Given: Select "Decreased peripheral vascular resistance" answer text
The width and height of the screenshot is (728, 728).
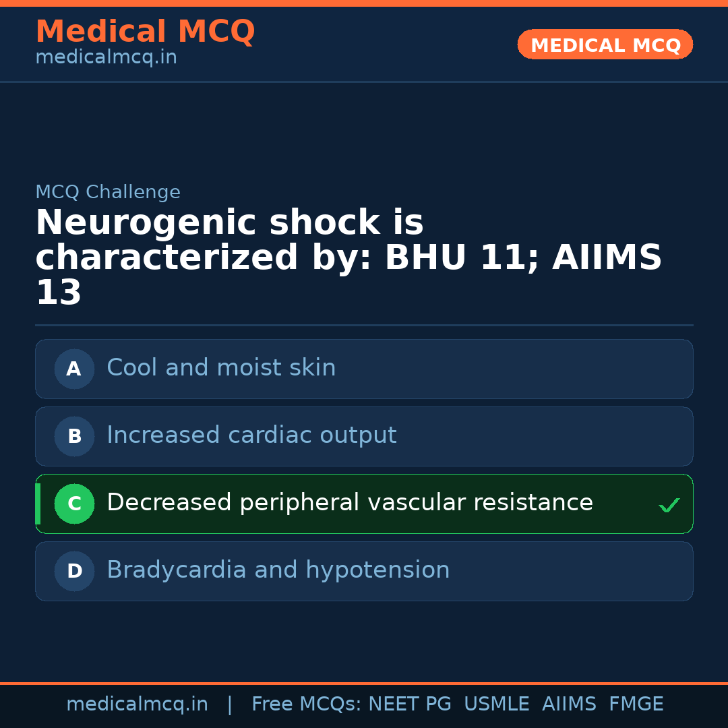Looking at the screenshot, I should pos(349,503).
